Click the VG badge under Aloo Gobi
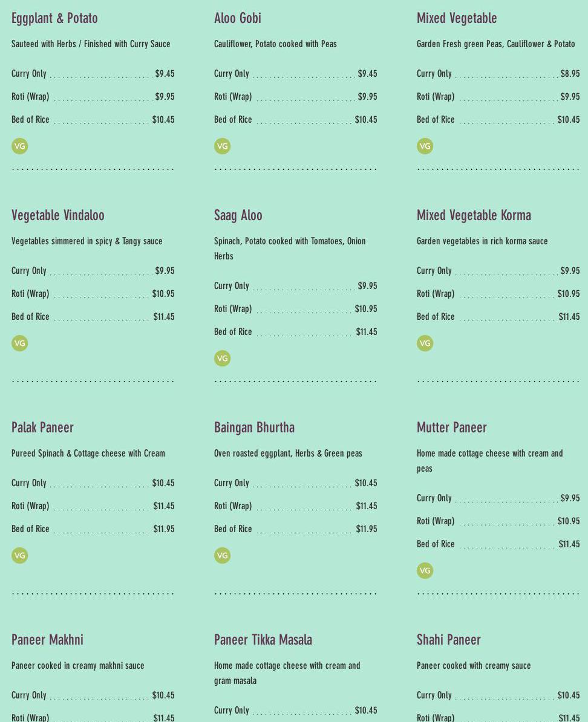 point(223,146)
